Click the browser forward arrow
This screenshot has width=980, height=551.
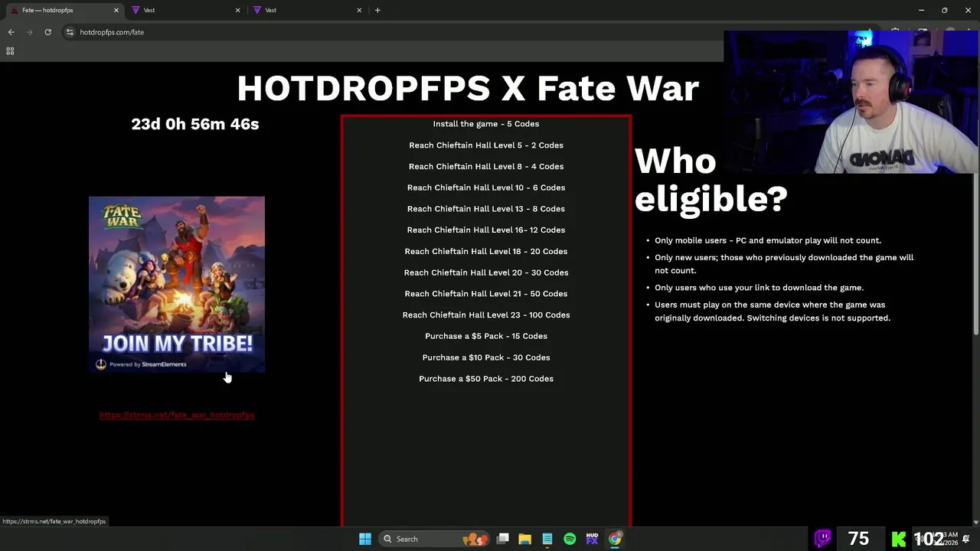[x=29, y=32]
